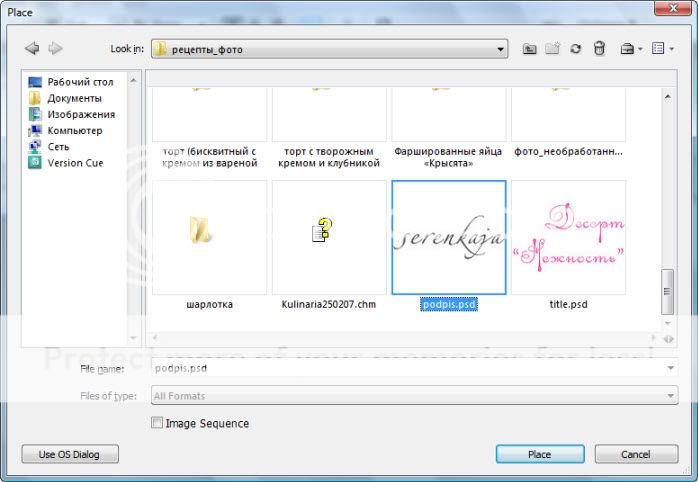Expand the Look in folder dropdown
The height and width of the screenshot is (482, 698).
[501, 48]
